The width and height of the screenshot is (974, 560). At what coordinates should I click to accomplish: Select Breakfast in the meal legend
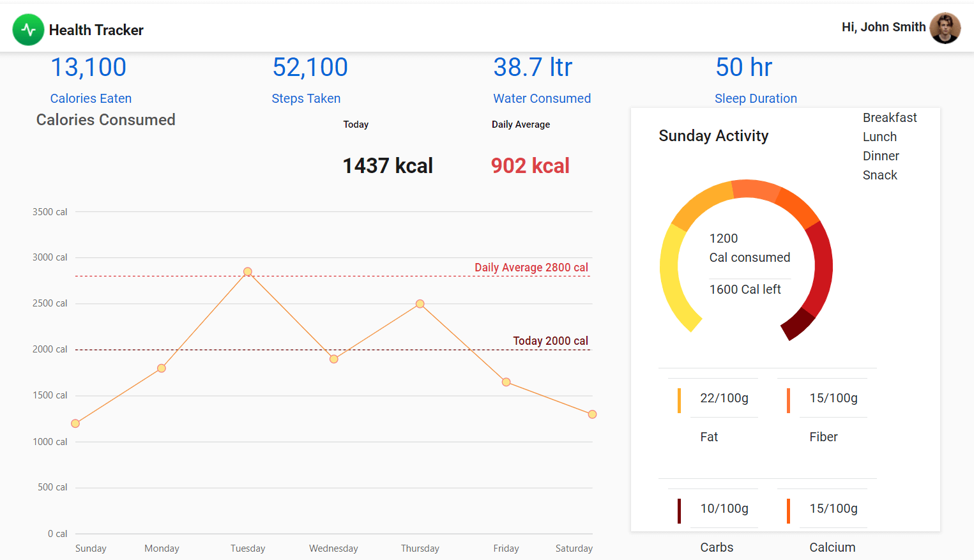click(x=889, y=117)
